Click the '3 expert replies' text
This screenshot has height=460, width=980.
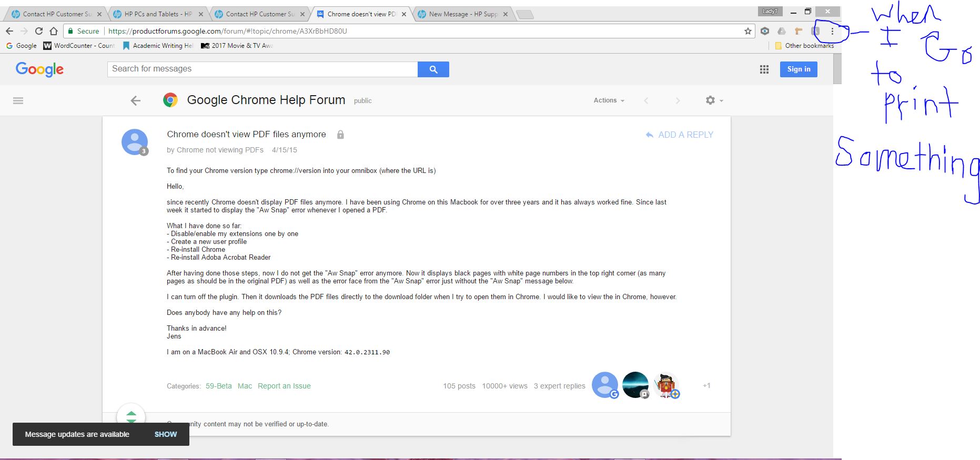point(560,386)
